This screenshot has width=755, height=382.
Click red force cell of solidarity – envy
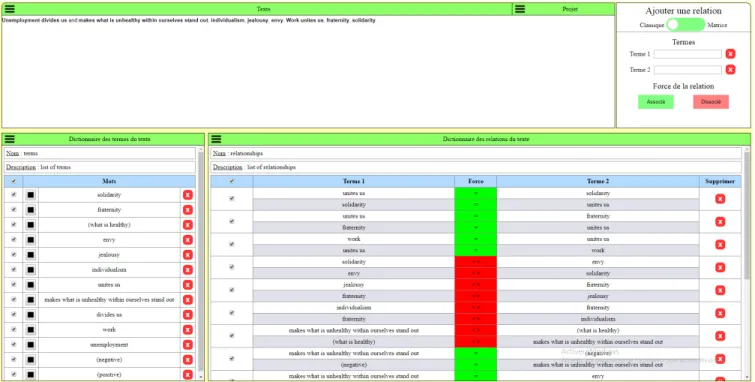(x=475, y=267)
